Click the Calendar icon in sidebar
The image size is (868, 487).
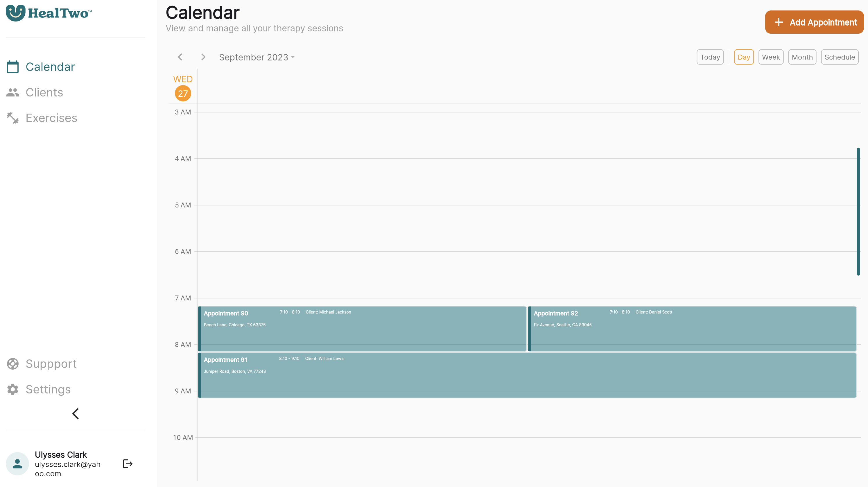[12, 66]
